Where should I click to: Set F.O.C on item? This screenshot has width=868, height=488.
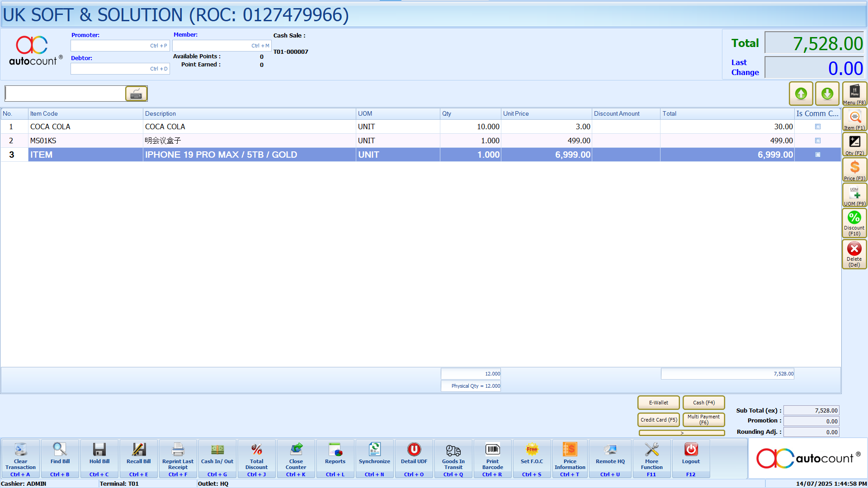coord(532,459)
